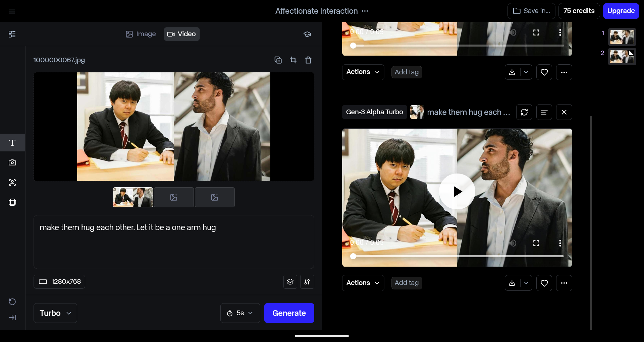
Task: Open the Actions dropdown under the video
Action: (363, 283)
